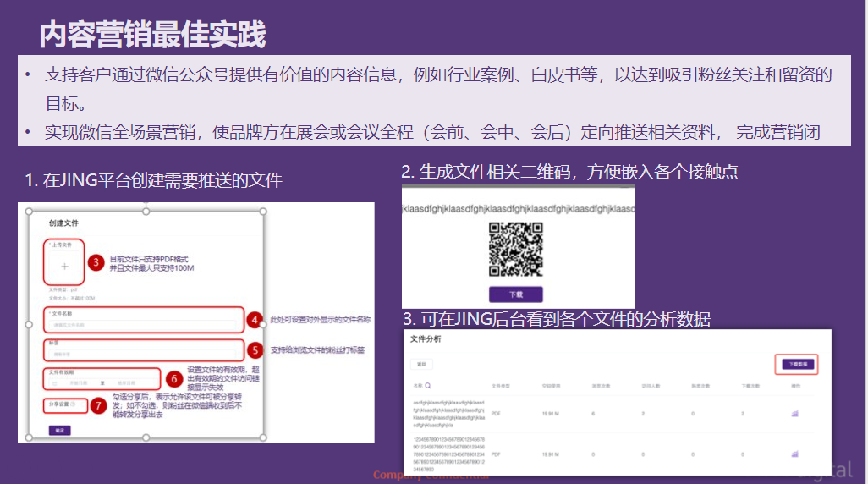Click the 返回 button in 文件分析

(422, 364)
